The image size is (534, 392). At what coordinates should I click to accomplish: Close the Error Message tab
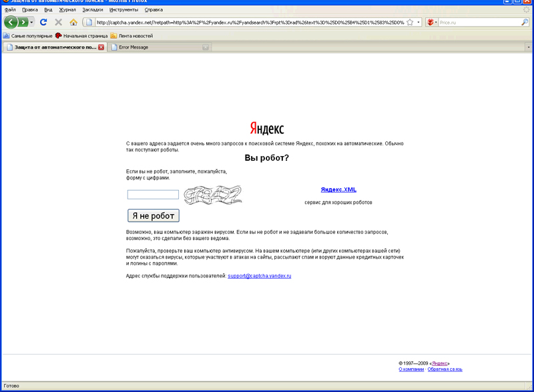pos(206,47)
